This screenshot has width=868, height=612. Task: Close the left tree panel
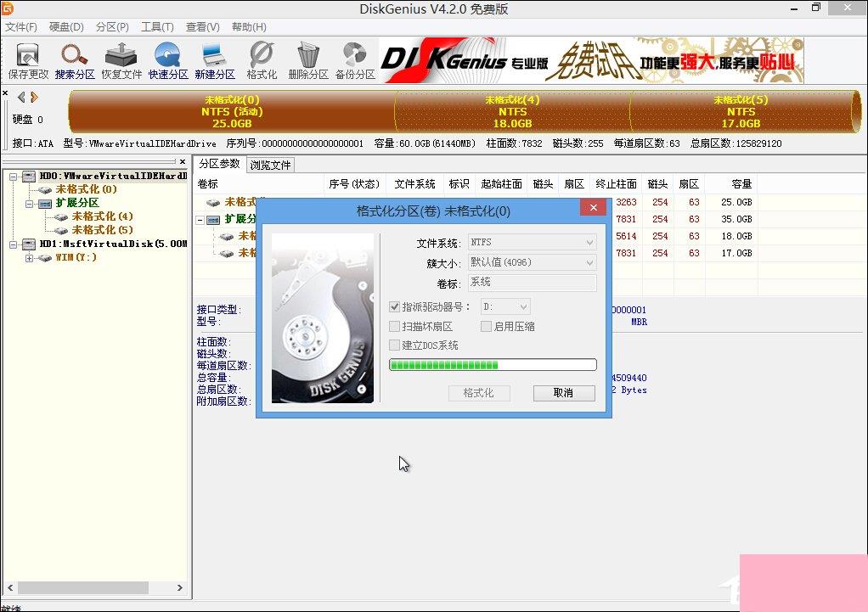point(183,161)
